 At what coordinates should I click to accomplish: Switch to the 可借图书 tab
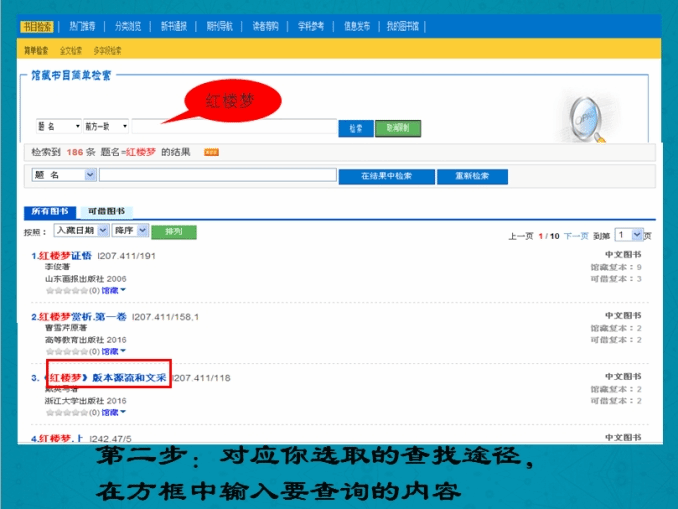point(107,211)
